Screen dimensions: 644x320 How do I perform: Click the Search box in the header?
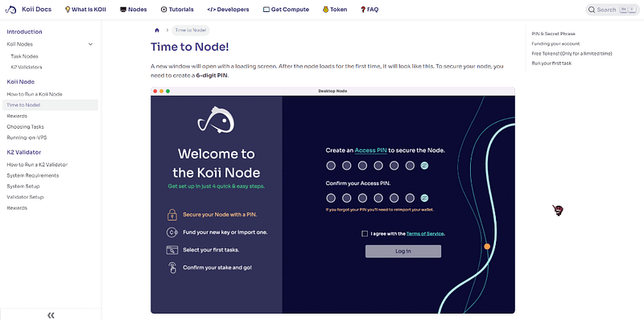click(613, 10)
